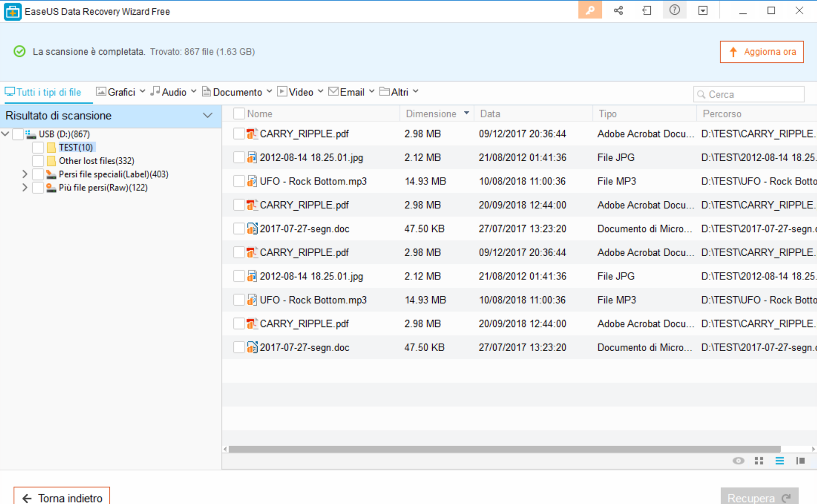
Task: Click the Aggiorna ora upgrade button
Action: click(762, 52)
